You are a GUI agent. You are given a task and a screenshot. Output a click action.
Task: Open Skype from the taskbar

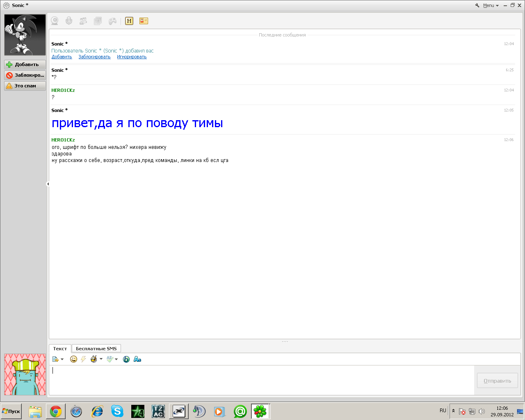tap(117, 411)
